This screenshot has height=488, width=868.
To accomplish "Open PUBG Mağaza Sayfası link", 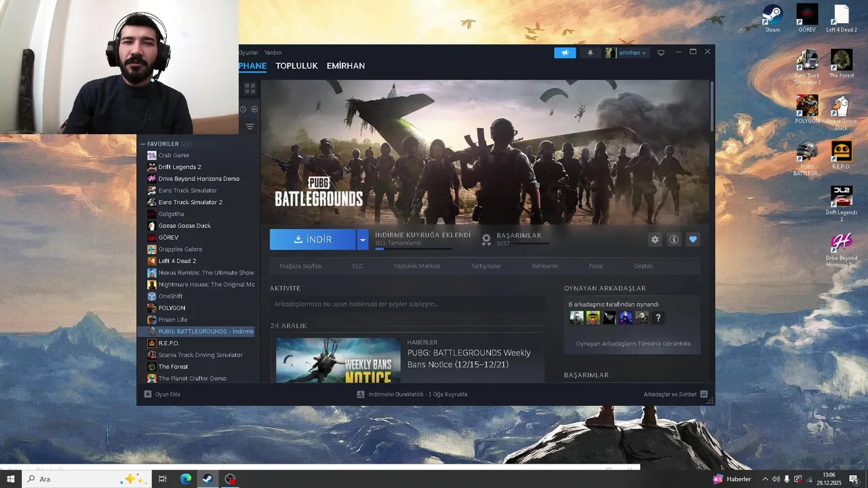I will point(300,266).
